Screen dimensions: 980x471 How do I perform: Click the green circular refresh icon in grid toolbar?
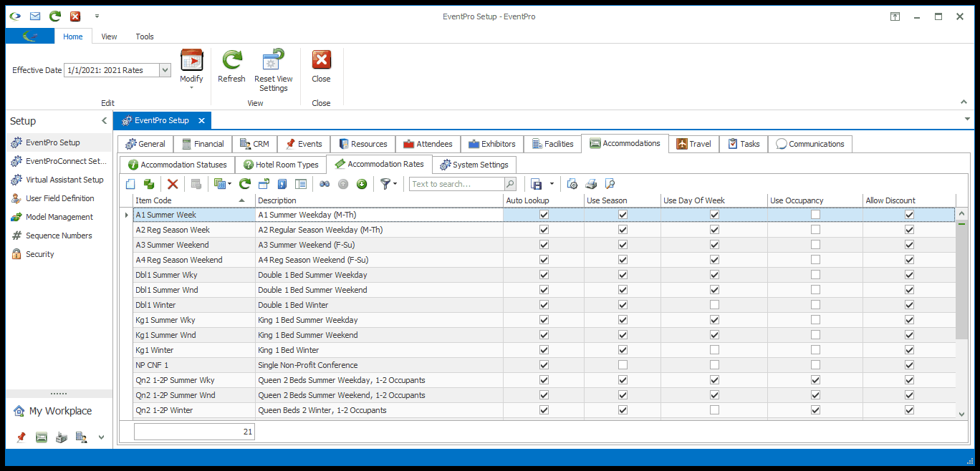pyautogui.click(x=245, y=184)
